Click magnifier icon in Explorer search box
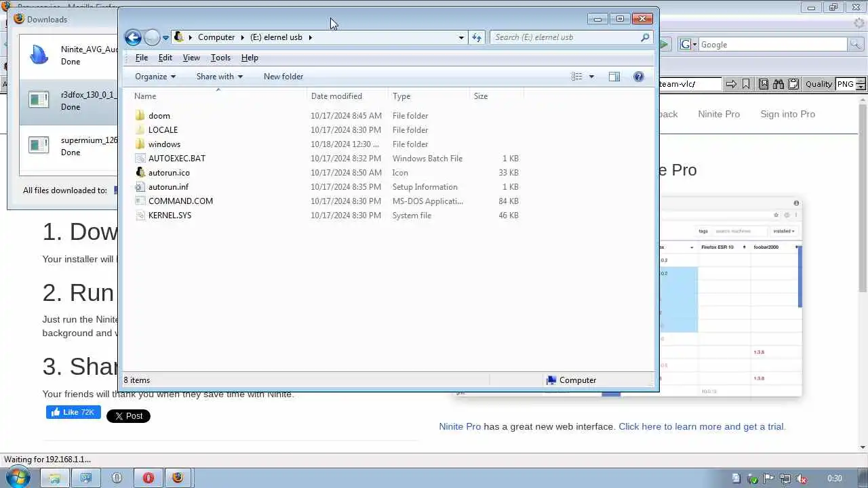 coord(645,37)
